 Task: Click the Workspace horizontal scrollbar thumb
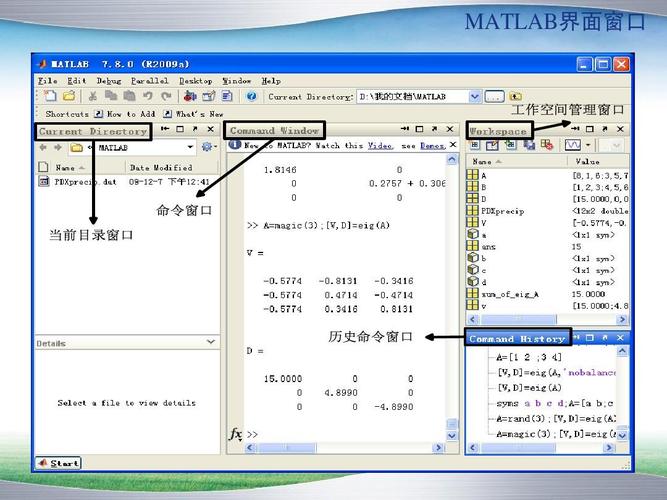517,319
